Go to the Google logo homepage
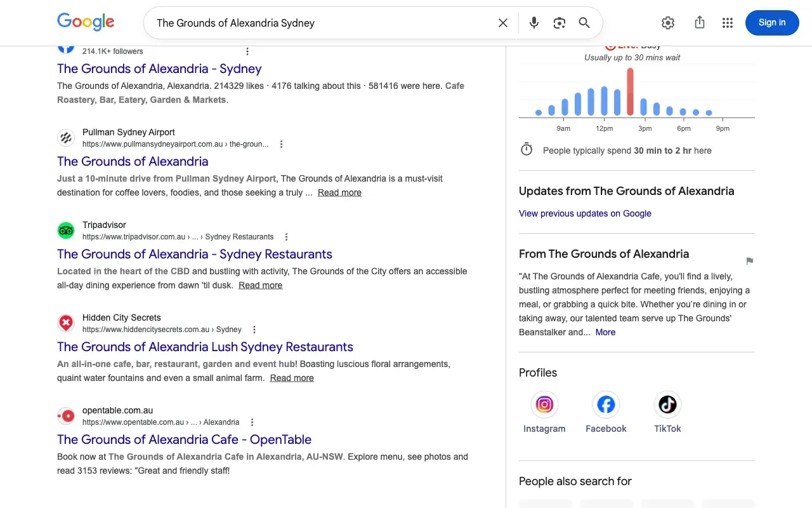 click(86, 22)
